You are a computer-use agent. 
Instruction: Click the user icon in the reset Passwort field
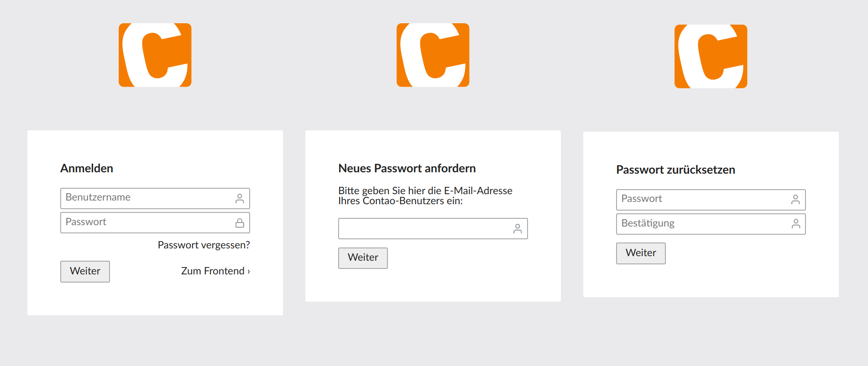(x=795, y=200)
